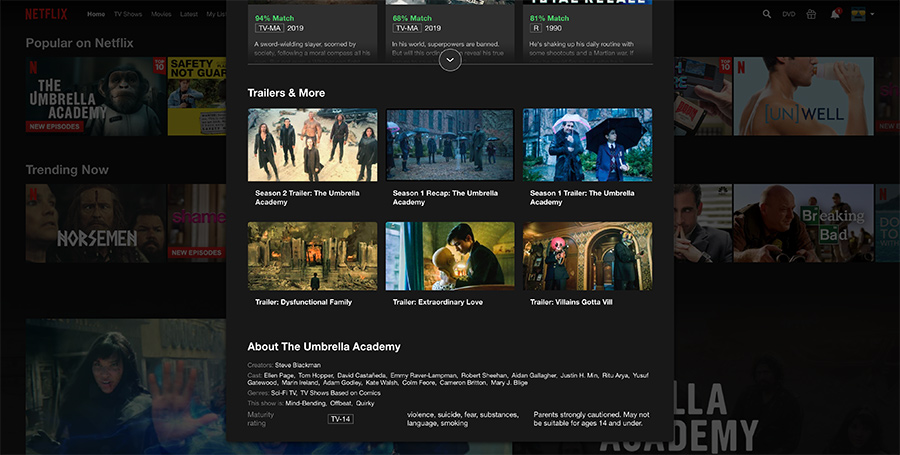Select the Latest menu item
This screenshot has width=900, height=455.
(x=189, y=14)
